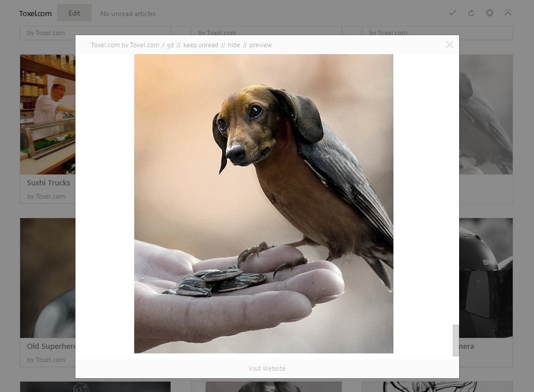Toggle keep unread for this article
The height and width of the screenshot is (392, 534).
(x=200, y=44)
